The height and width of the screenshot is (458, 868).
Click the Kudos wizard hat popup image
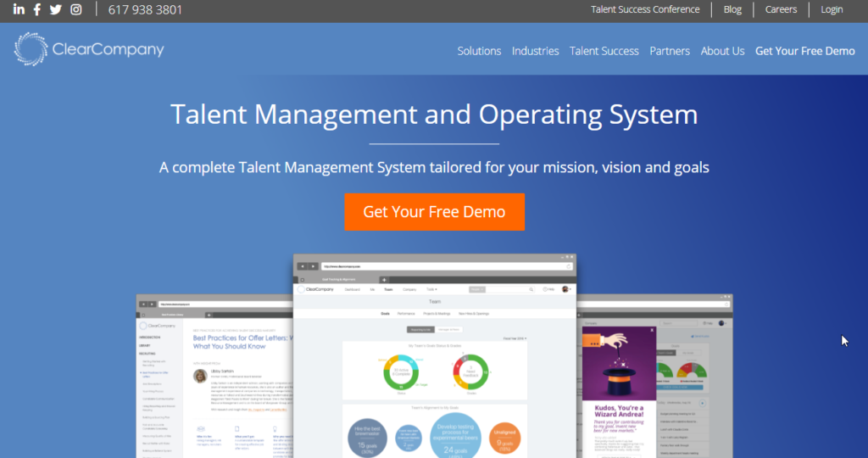(x=619, y=363)
